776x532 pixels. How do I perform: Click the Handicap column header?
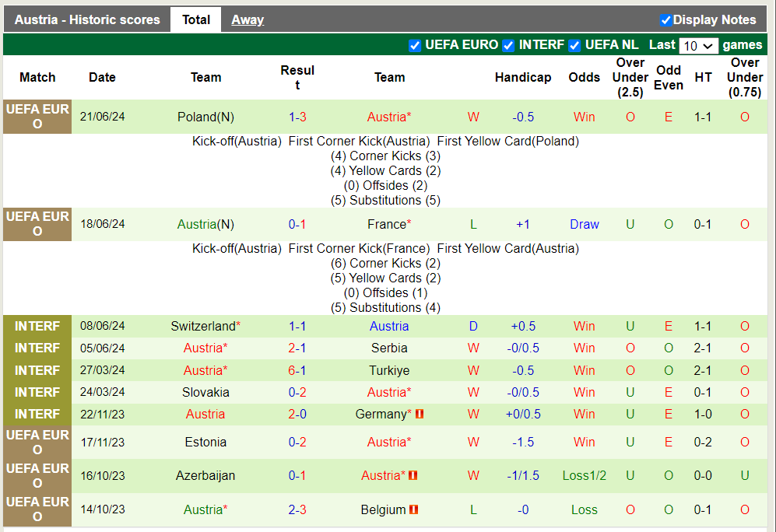[523, 78]
